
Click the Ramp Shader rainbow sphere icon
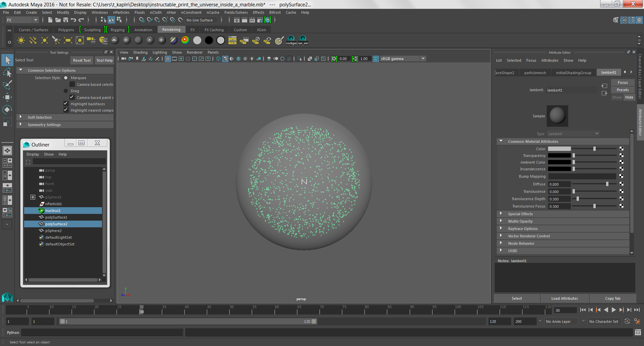point(185,40)
